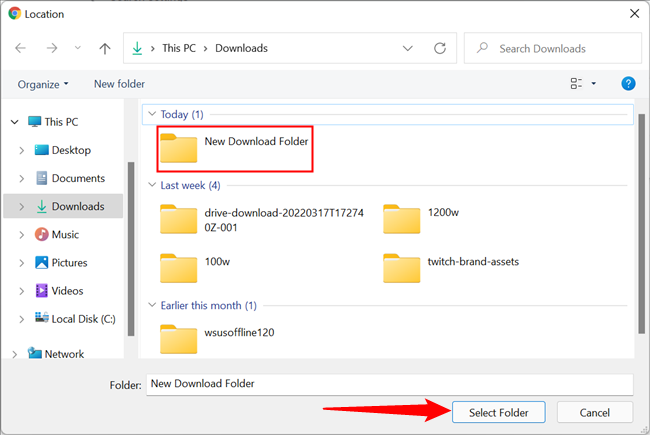This screenshot has height=435, width=650.
Task: Collapse the This PC tree node
Action: click(15, 122)
